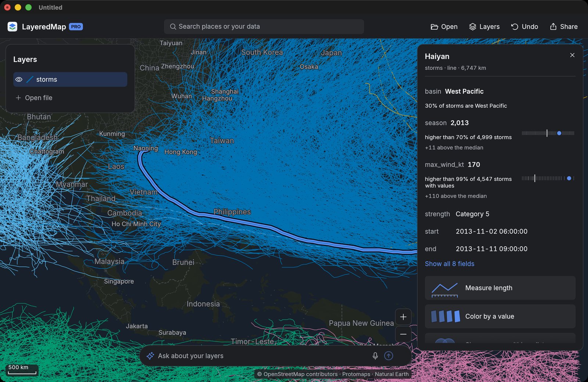Click the Undo button
Image resolution: width=588 pixels, height=382 pixels.
point(524,26)
